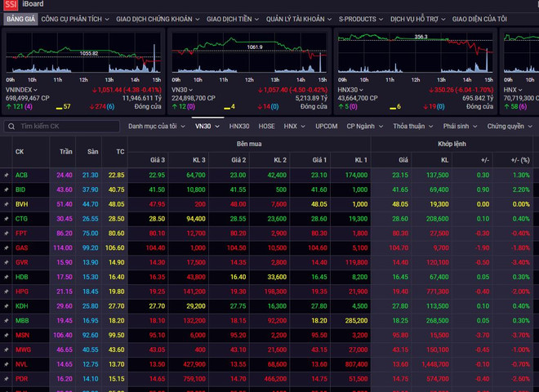Pin the NVL stock row
This screenshot has width=539, height=392.
[x=6, y=364]
